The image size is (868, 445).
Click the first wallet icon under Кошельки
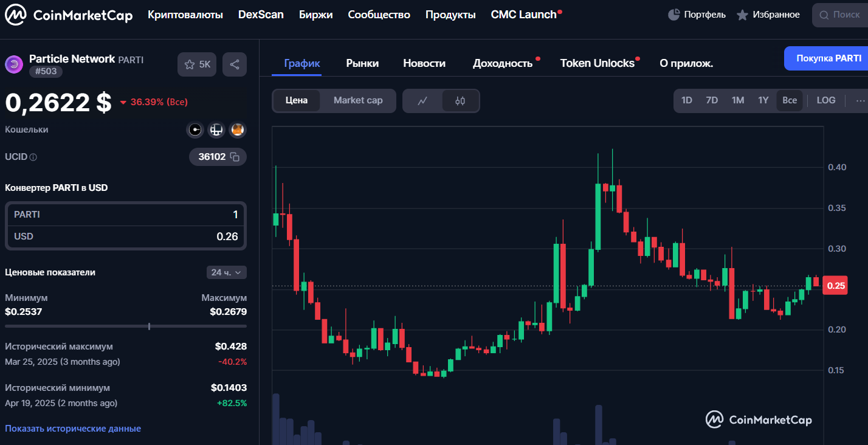coord(195,129)
